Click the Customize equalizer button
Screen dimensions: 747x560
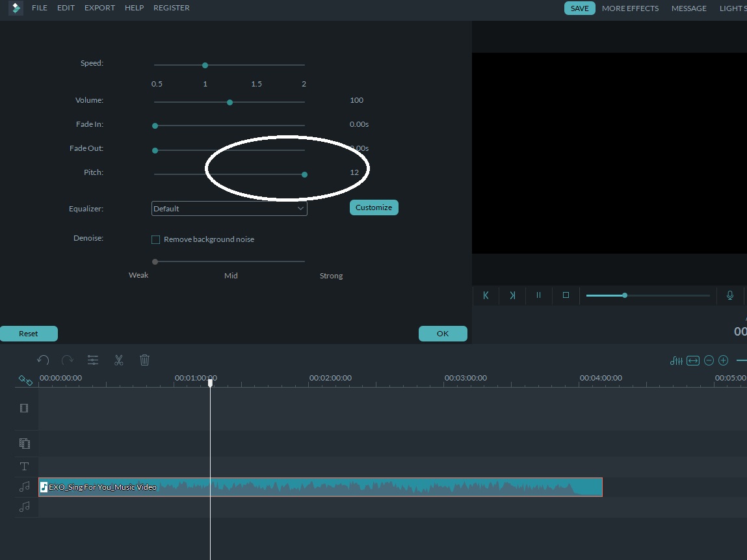coord(374,207)
